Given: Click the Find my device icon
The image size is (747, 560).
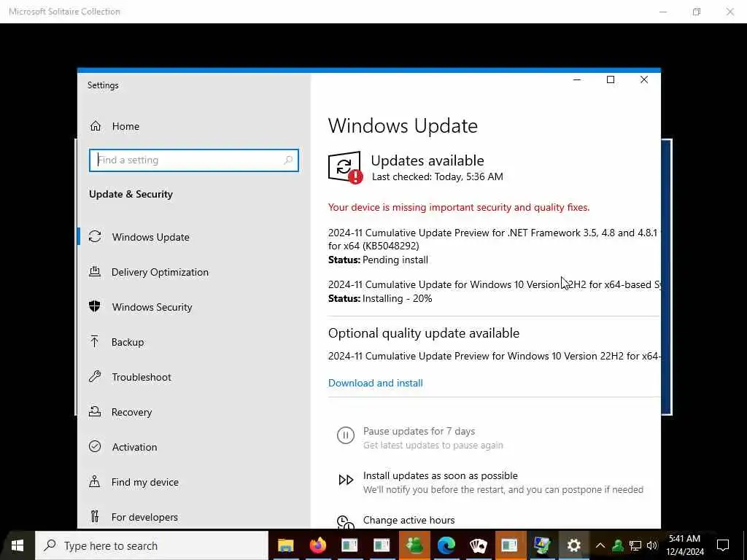Looking at the screenshot, I should (95, 481).
